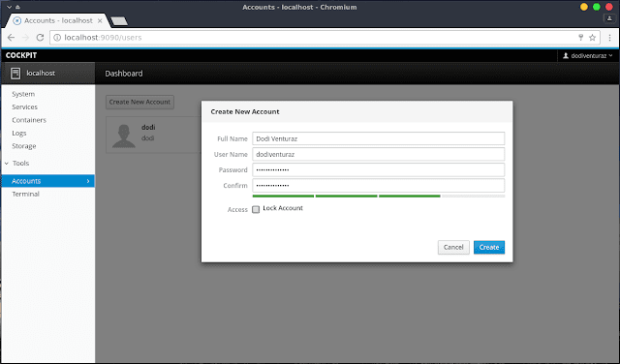Focus the Confirm password field
Image resolution: width=620 pixels, height=364 pixels.
tap(379, 185)
